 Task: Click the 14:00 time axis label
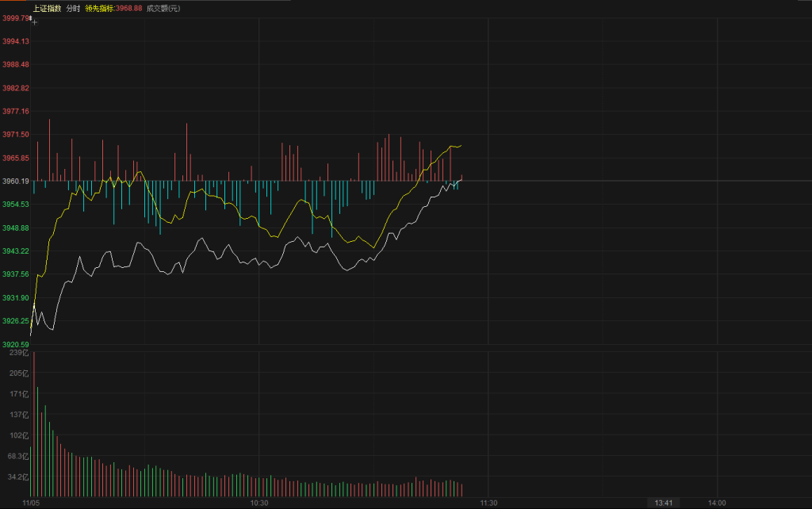pyautogui.click(x=717, y=503)
